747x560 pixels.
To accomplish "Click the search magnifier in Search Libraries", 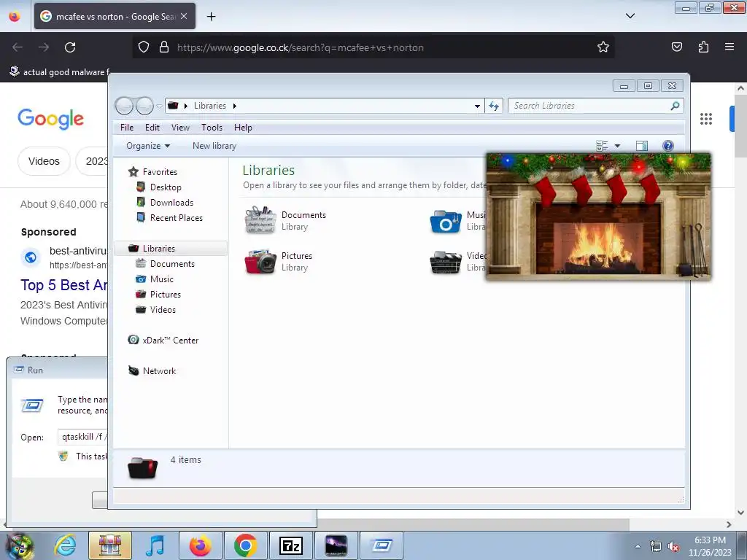I will [x=675, y=106].
